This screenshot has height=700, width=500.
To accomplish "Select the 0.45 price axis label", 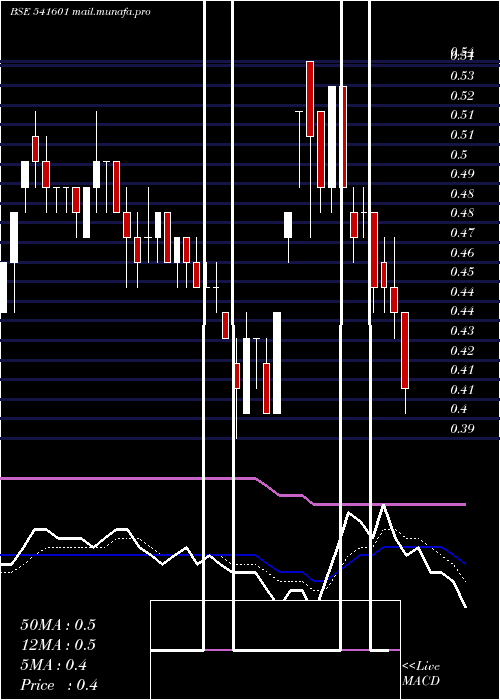I will (x=462, y=272).
